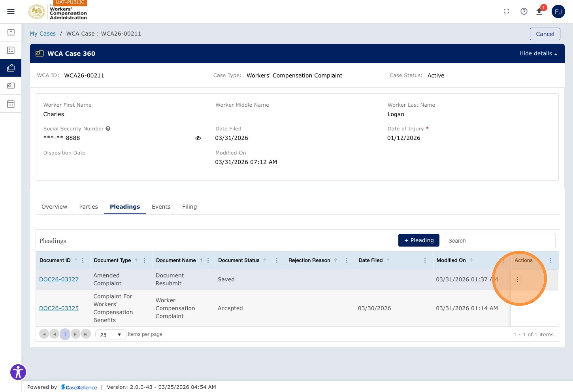Show SSN help tooltip icon

point(108,128)
